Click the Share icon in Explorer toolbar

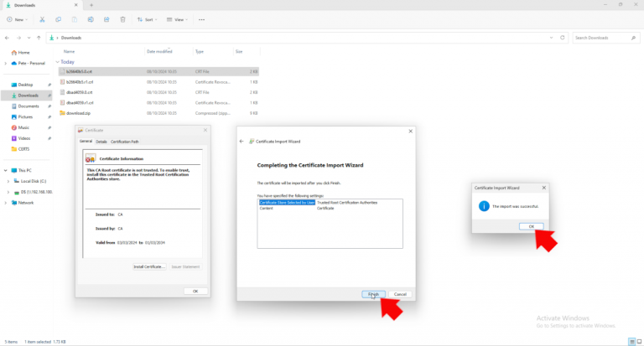pyautogui.click(x=106, y=18)
